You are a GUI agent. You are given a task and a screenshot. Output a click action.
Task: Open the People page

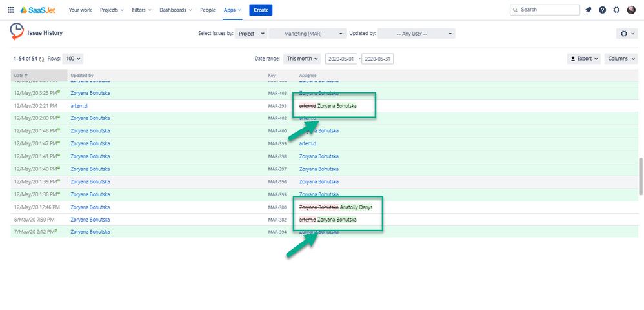[208, 10]
